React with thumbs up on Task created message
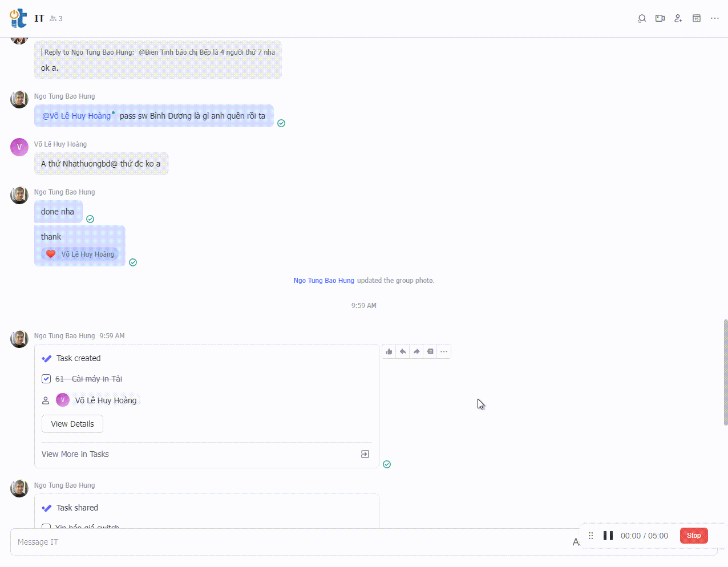This screenshot has height=567, width=728. click(x=389, y=351)
